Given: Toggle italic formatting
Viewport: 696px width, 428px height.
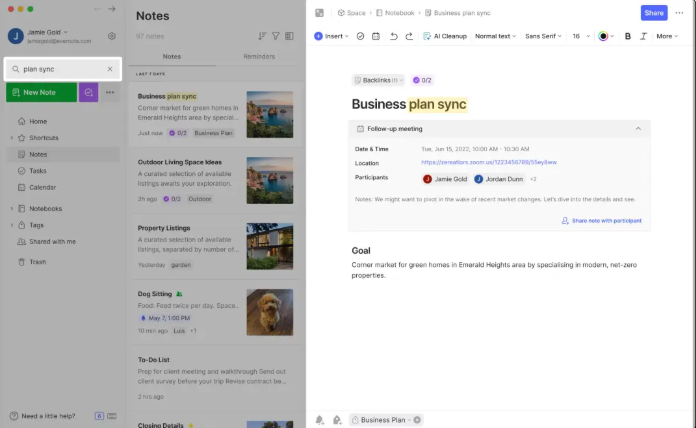Looking at the screenshot, I should point(643,36).
